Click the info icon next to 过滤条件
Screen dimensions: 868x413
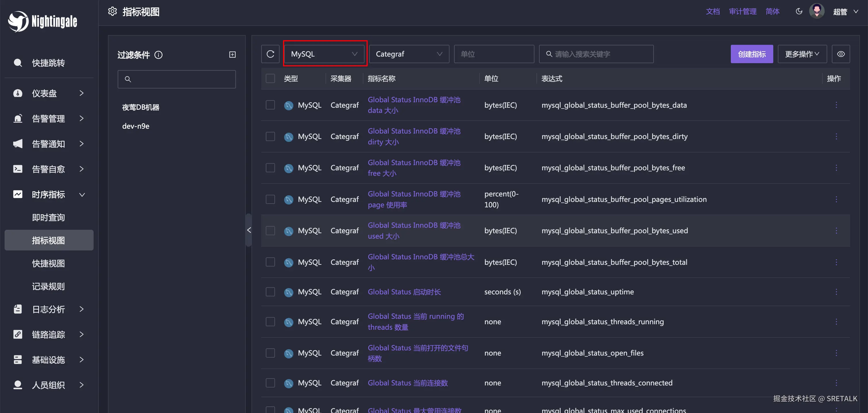(158, 55)
